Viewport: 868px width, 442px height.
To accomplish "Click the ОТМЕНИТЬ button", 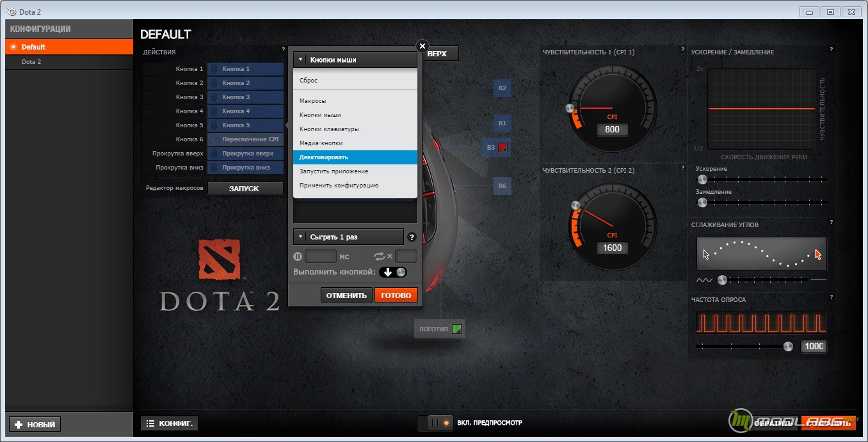I will pyautogui.click(x=346, y=295).
